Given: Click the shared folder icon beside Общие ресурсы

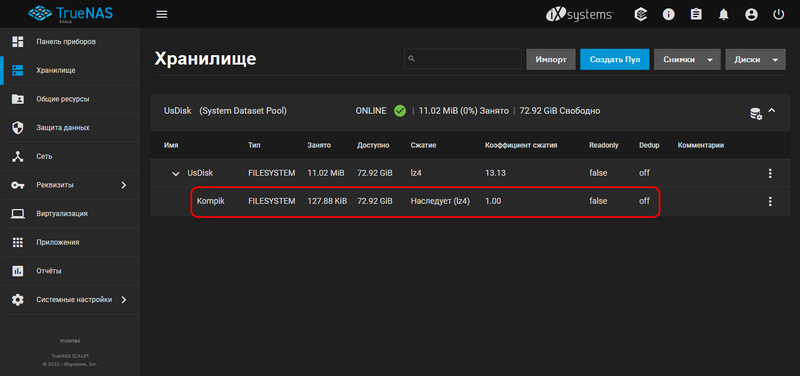Looking at the screenshot, I should pos(18,99).
